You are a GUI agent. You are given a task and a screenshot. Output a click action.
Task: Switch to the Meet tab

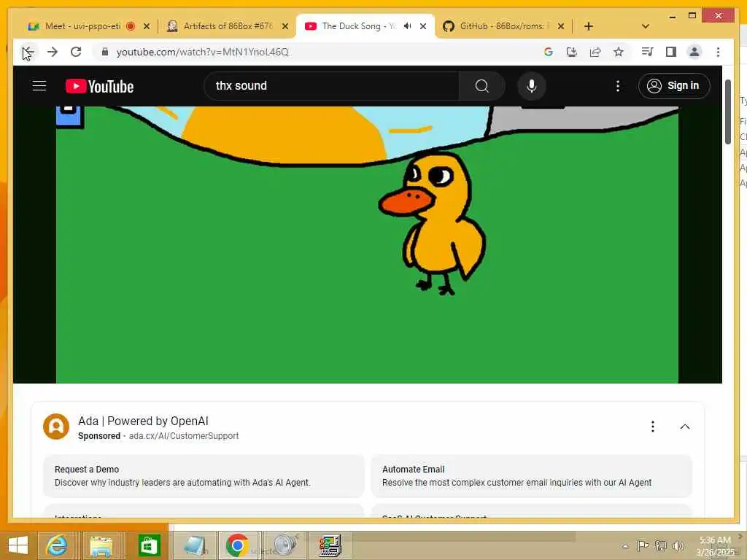tap(82, 26)
